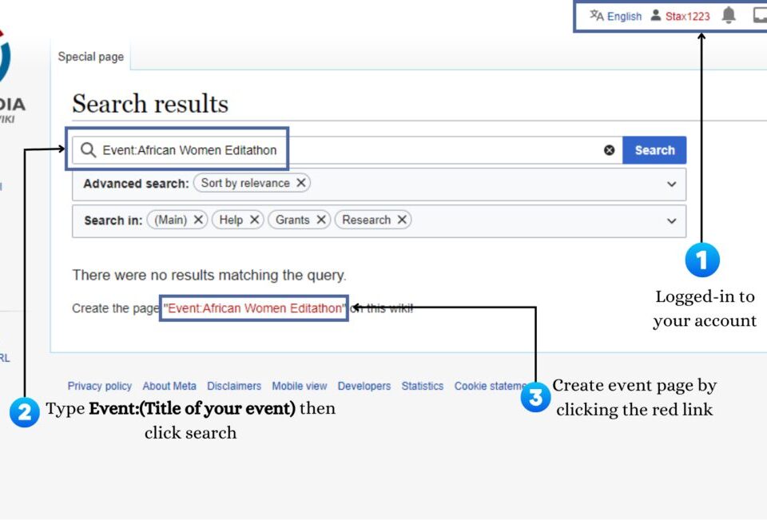
Task: Clear the search field using the circled X
Action: 610,149
